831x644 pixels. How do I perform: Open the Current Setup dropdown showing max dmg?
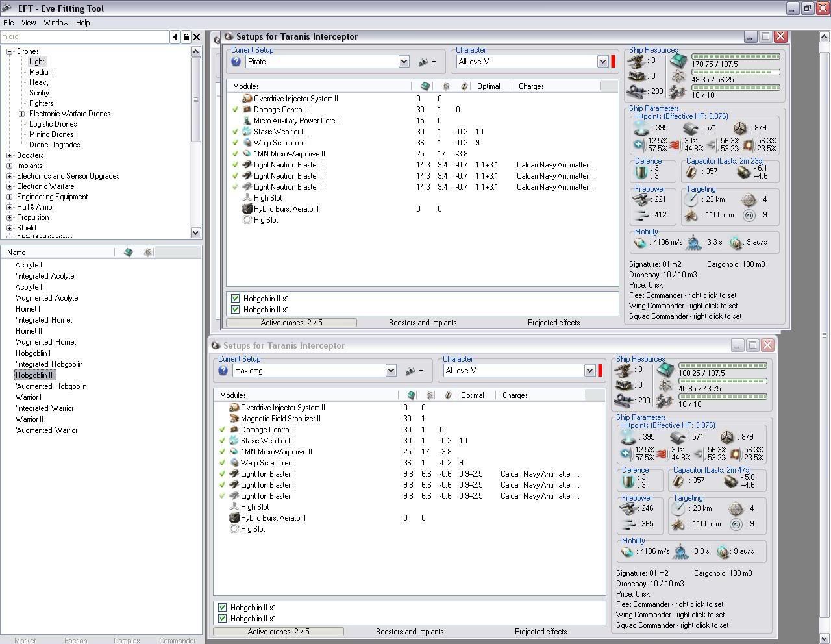point(391,371)
